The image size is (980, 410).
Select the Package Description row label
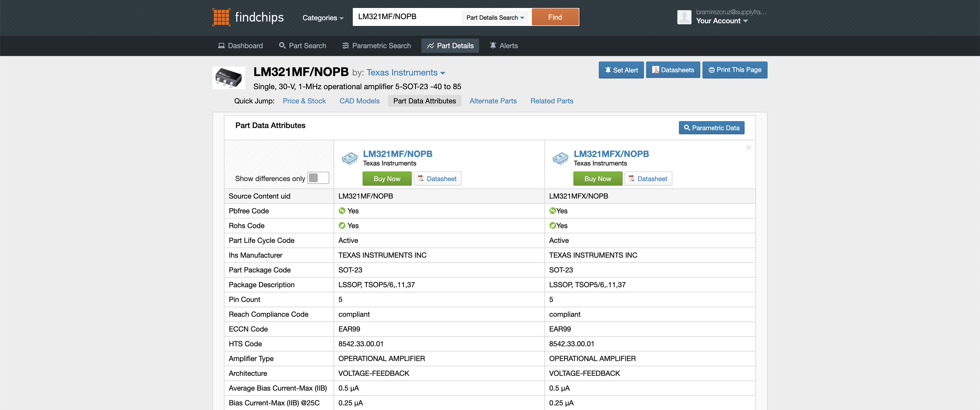(261, 285)
